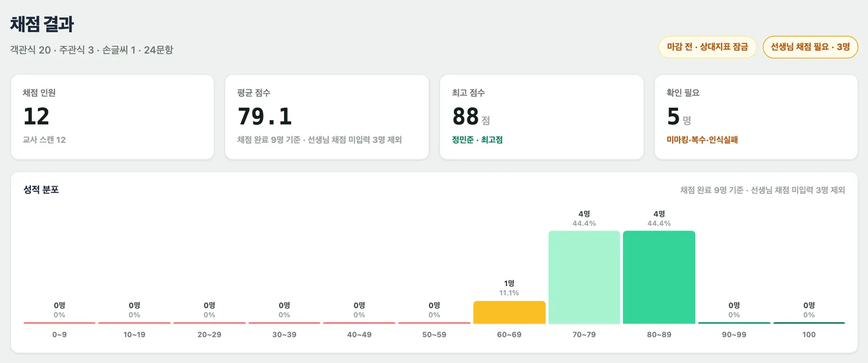Click the 90~99 axis label
Screen dimensions: 868x363
(x=734, y=335)
